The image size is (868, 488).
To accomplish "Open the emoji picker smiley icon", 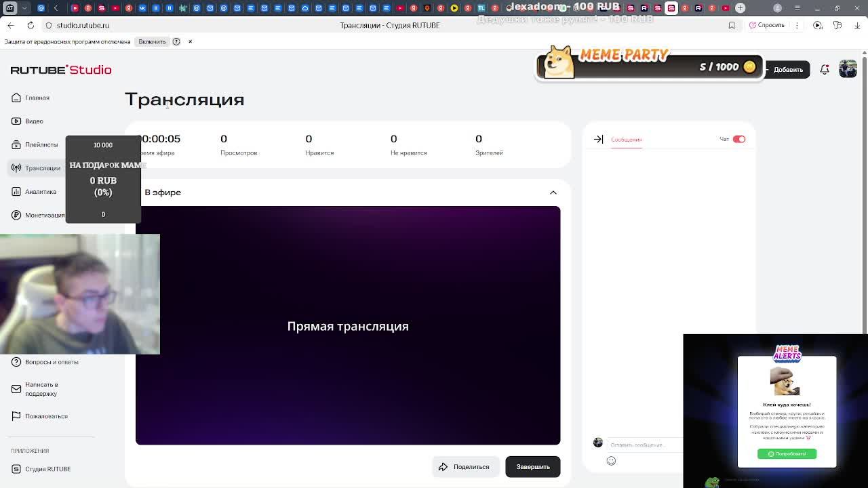I will tap(611, 461).
